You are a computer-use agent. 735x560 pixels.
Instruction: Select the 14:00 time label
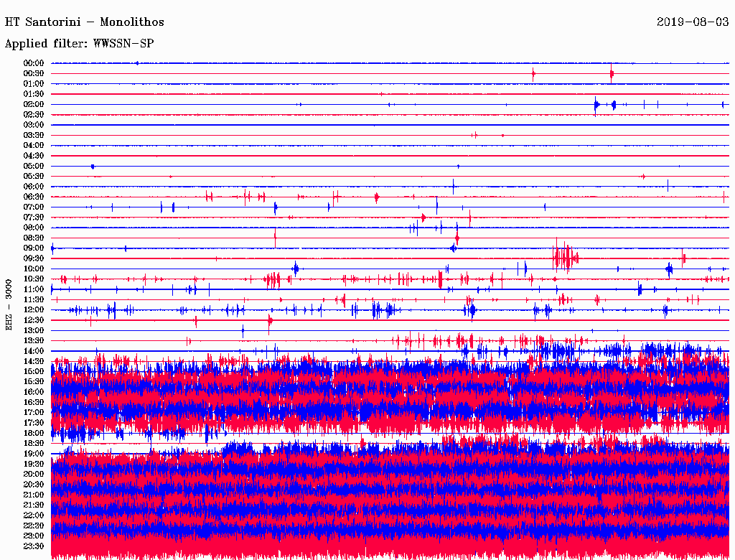point(34,351)
